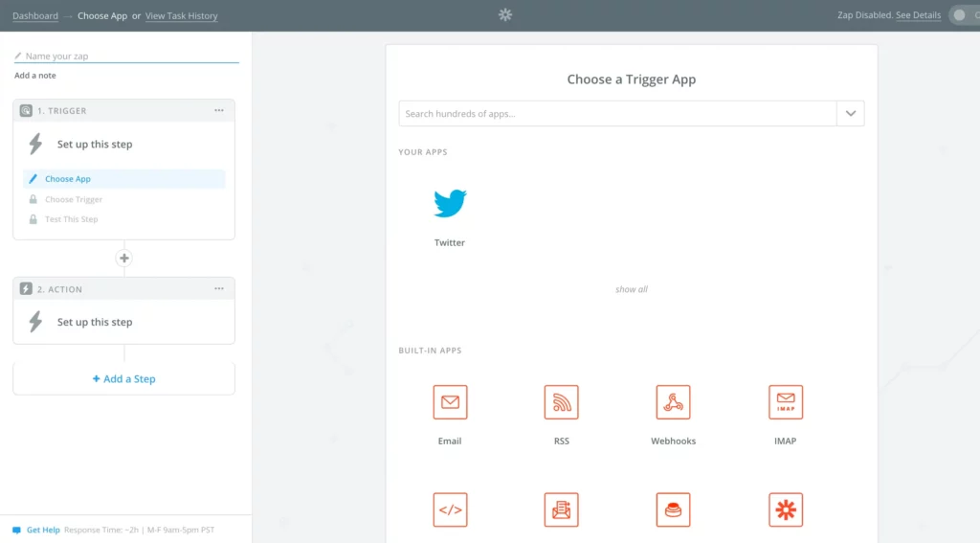Click Get Help link
The image size is (980, 543).
(43, 530)
